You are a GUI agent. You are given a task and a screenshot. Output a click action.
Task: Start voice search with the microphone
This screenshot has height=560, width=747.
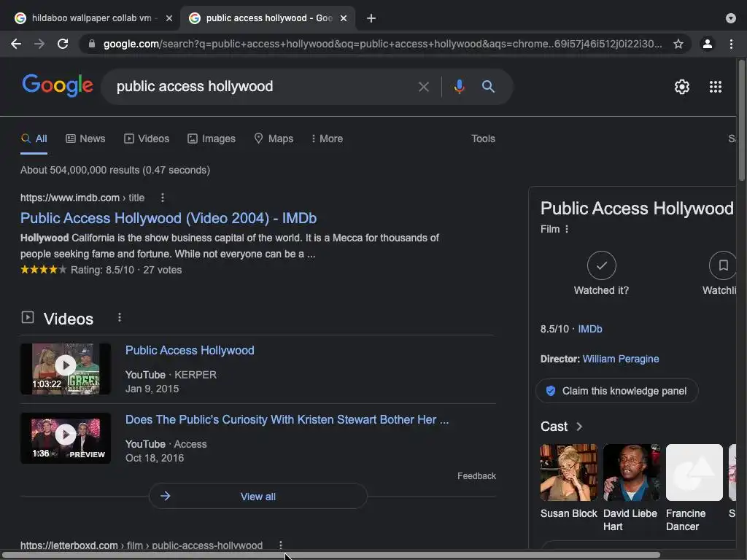(460, 87)
